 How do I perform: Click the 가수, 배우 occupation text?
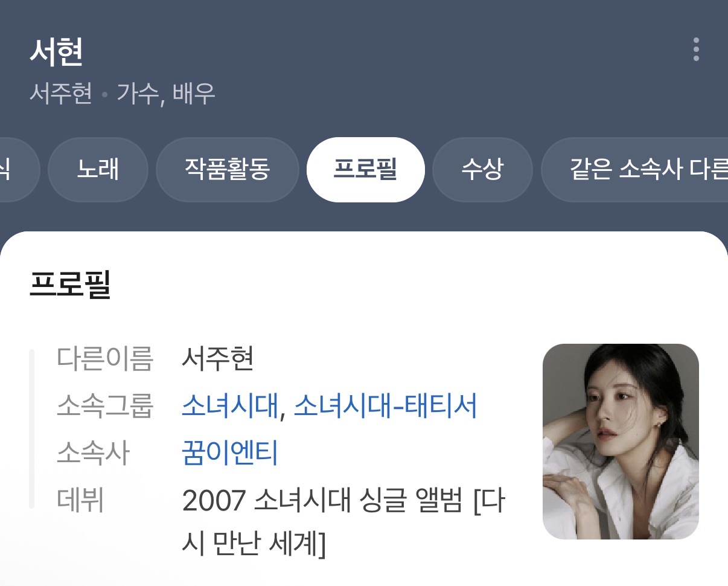tap(166, 94)
